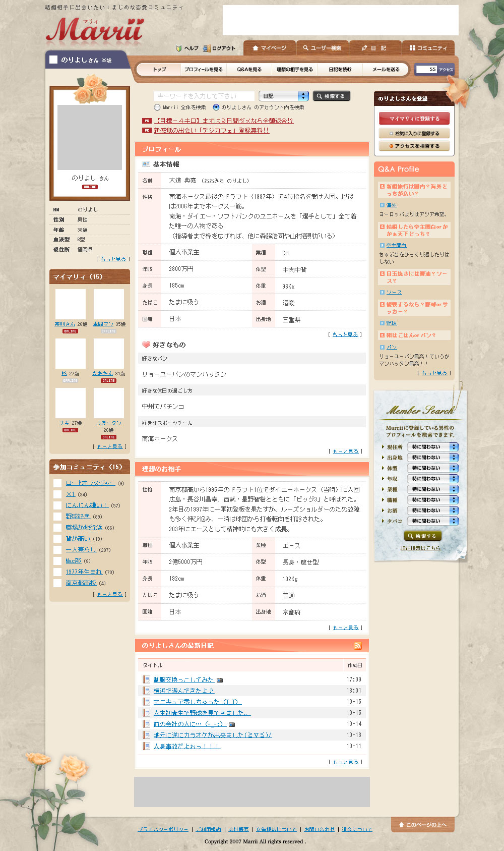Open the 出身地 dropdown in Member Search
This screenshot has height=851, width=504.
point(433,458)
